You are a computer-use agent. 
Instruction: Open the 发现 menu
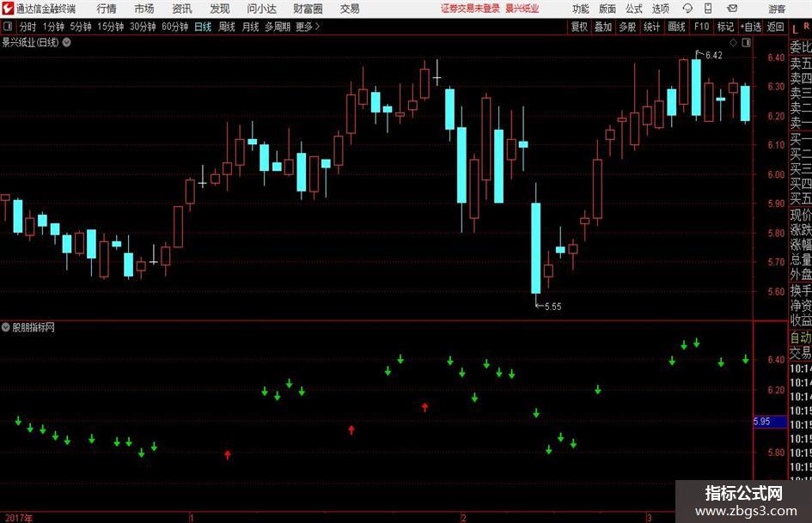pyautogui.click(x=220, y=9)
